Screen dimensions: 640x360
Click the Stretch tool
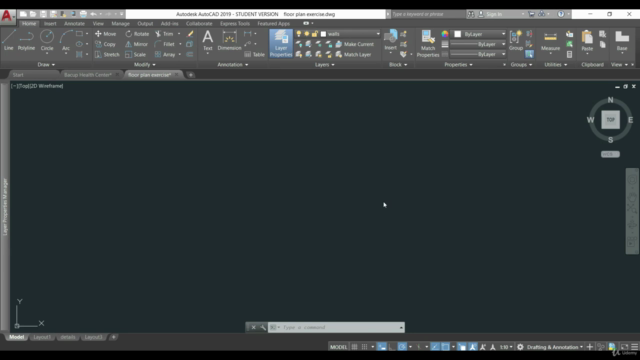pos(107,54)
